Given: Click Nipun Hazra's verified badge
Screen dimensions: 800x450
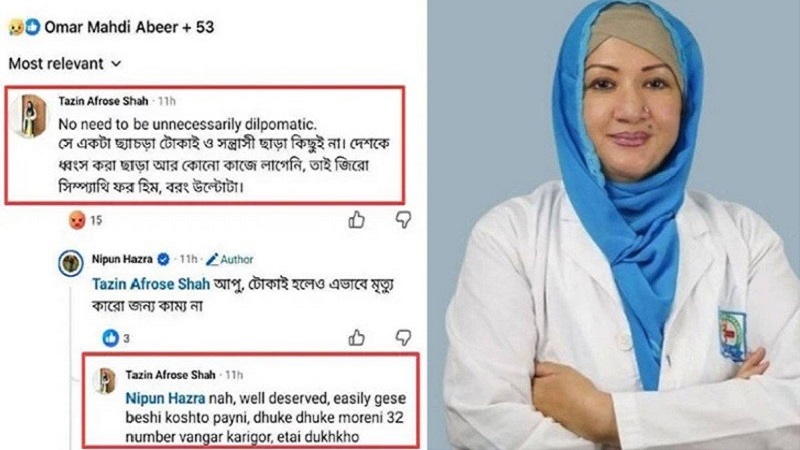Looking at the screenshot, I should coord(163,259).
